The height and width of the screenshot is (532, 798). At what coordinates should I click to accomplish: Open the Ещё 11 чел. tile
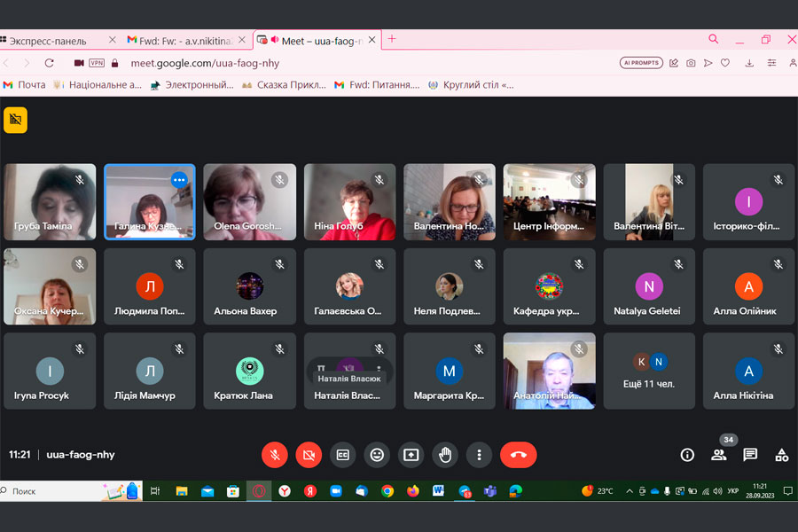(649, 372)
